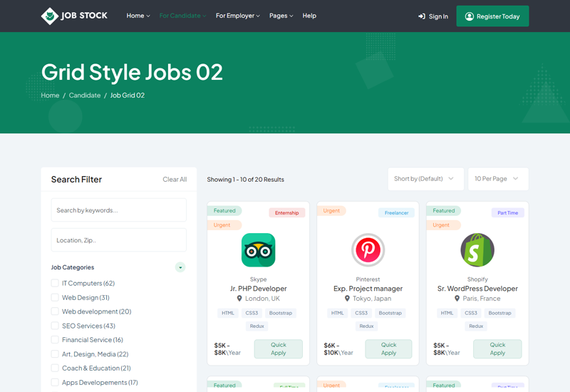Screen dimensions: 570x392
Task: Focus the Search by keywords field
Action: point(119,210)
